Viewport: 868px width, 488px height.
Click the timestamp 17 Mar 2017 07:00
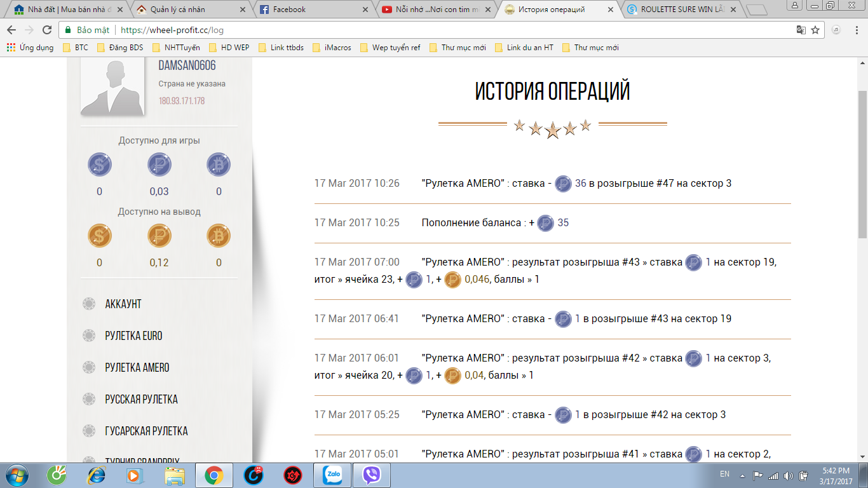[357, 262]
